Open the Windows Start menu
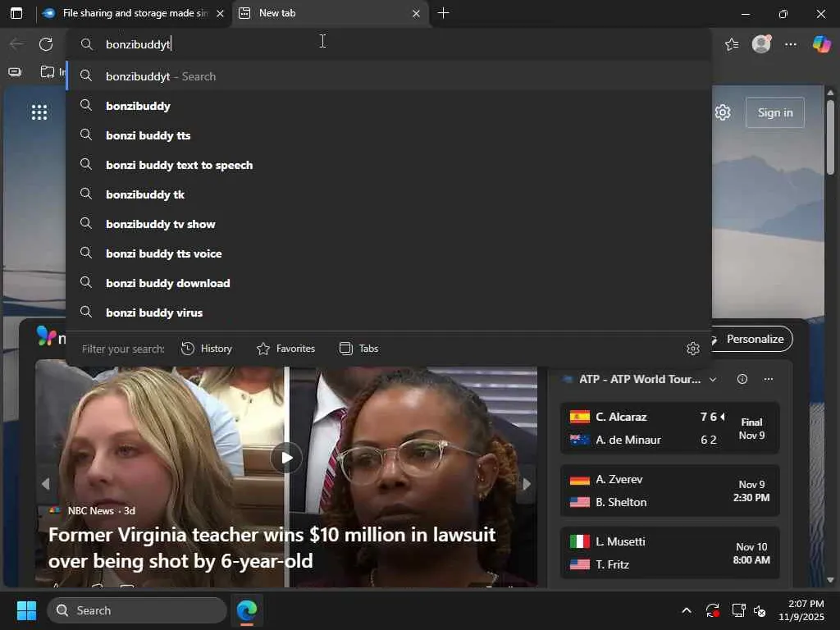Image resolution: width=840 pixels, height=630 pixels. (26, 610)
